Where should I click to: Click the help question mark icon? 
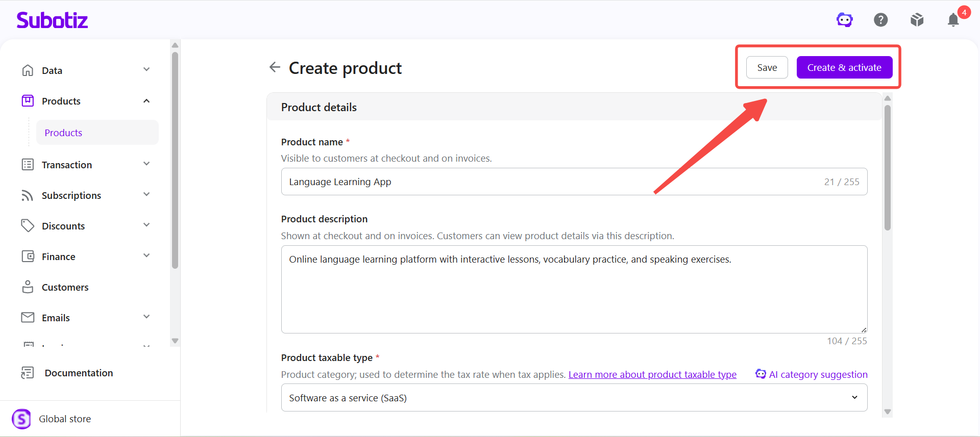click(880, 20)
